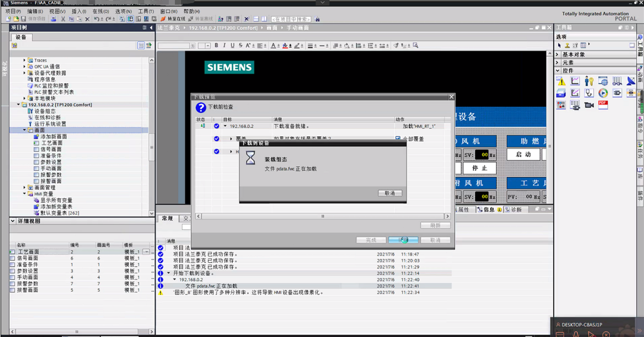The width and height of the screenshot is (644, 337).
Task: Open the 视图(V) menu
Action: pyautogui.click(x=57, y=11)
